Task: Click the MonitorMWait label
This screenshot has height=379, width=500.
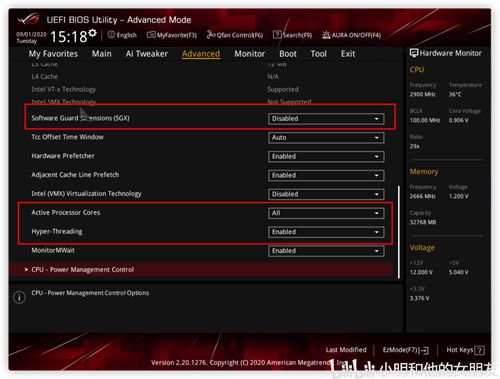Action: [x=53, y=250]
